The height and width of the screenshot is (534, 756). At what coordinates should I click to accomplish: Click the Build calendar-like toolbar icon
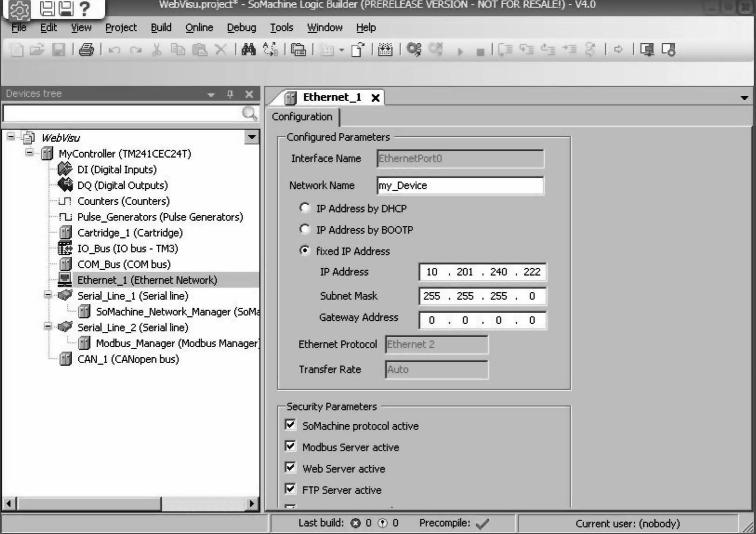pos(385,50)
